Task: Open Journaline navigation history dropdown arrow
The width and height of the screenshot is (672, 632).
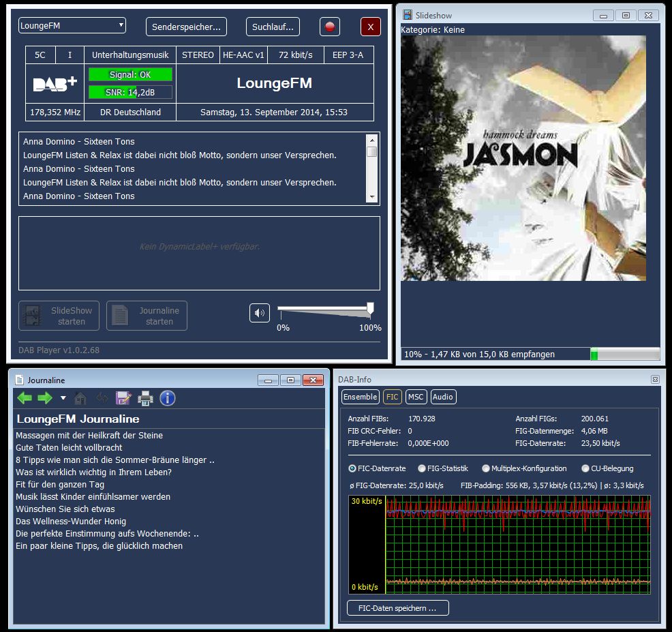Action: 63,398
